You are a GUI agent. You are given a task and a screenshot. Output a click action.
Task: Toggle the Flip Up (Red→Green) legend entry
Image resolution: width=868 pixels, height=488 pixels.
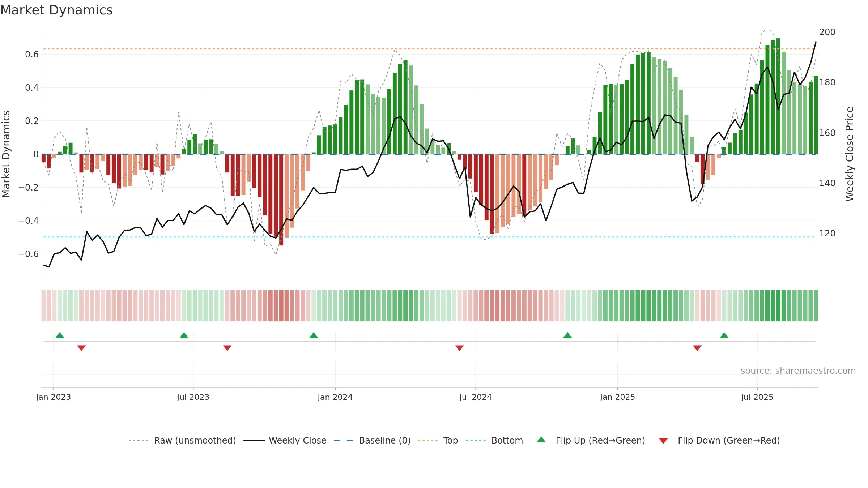pyautogui.click(x=591, y=440)
